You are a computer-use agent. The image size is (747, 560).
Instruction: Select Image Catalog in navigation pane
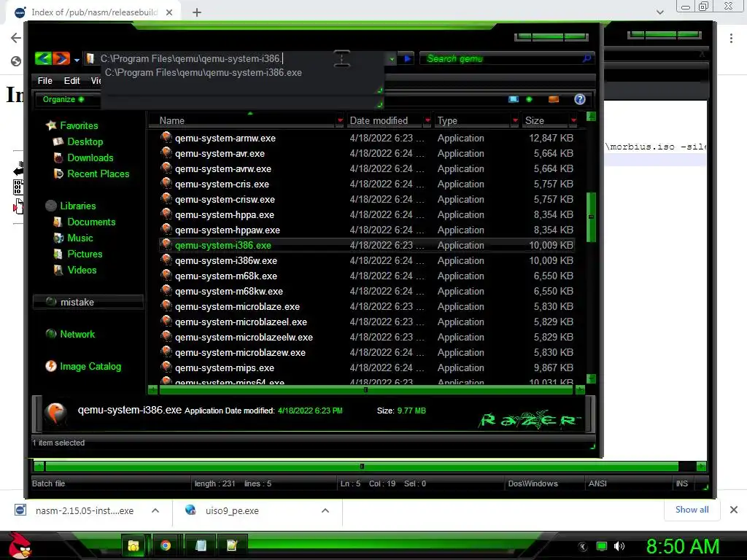point(90,366)
